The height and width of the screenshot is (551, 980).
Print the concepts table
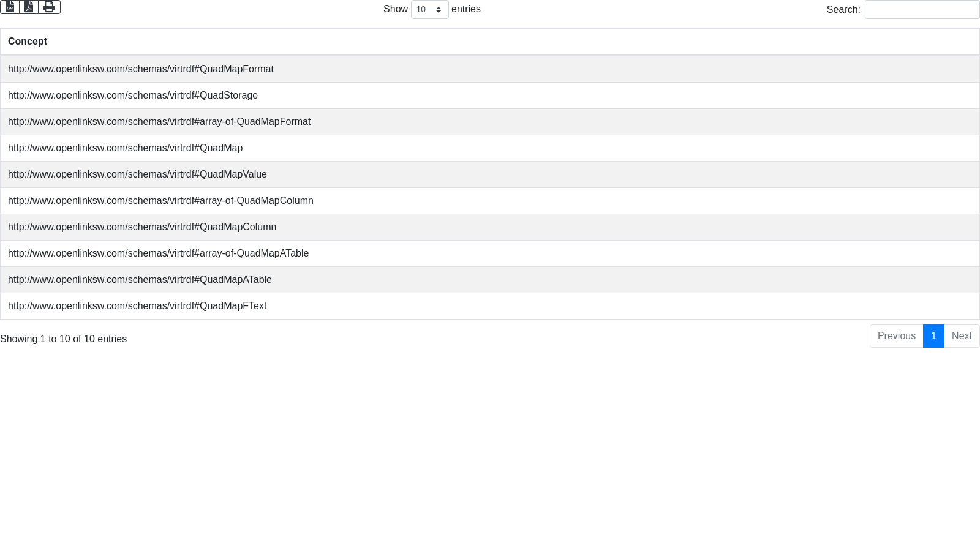click(49, 7)
